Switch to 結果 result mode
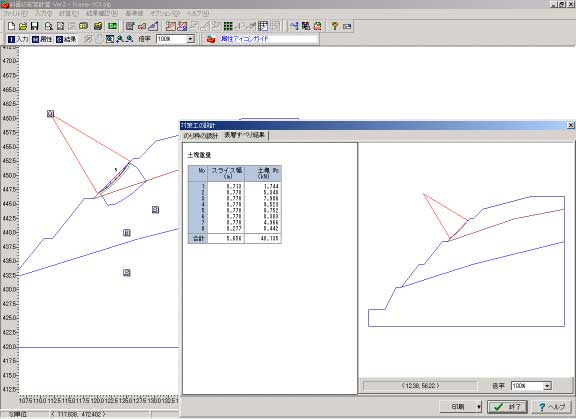 66,39
